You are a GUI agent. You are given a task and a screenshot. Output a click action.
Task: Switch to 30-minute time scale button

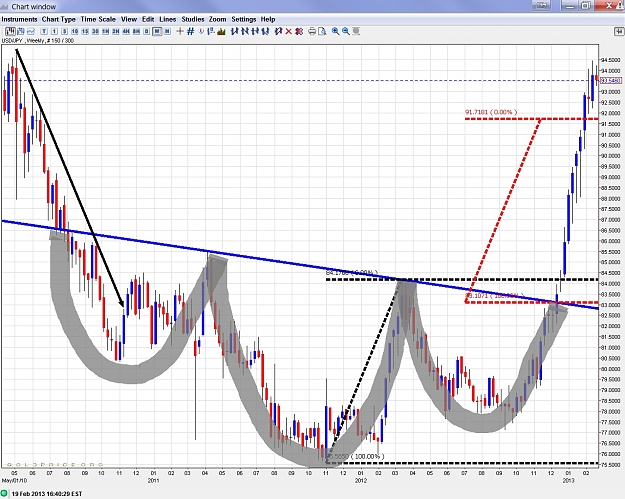point(95,31)
